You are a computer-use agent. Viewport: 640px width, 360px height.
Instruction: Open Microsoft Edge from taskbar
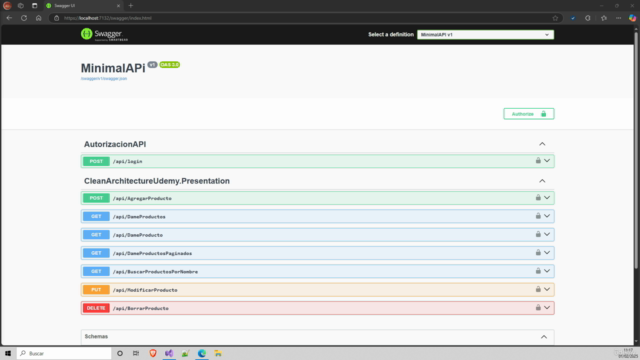202,353
